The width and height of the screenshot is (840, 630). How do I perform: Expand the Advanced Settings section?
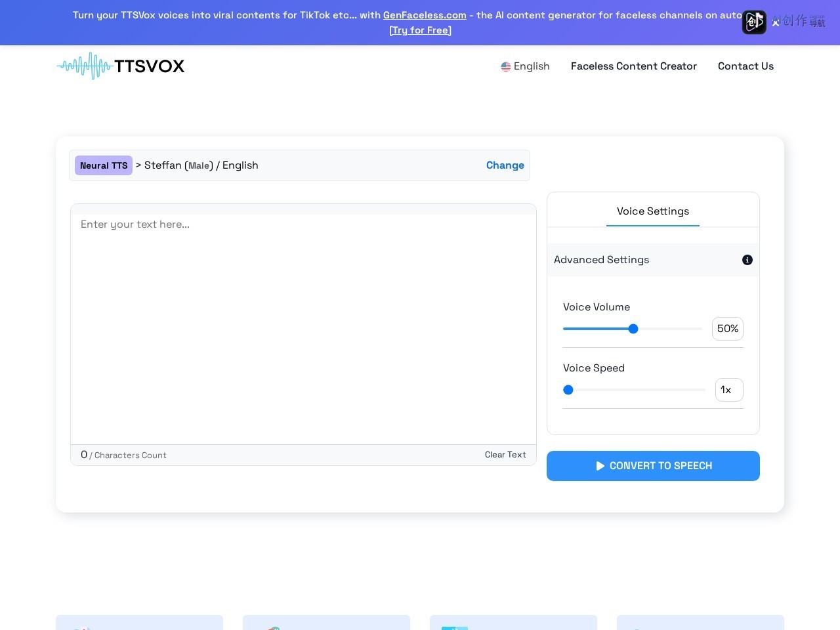point(653,260)
